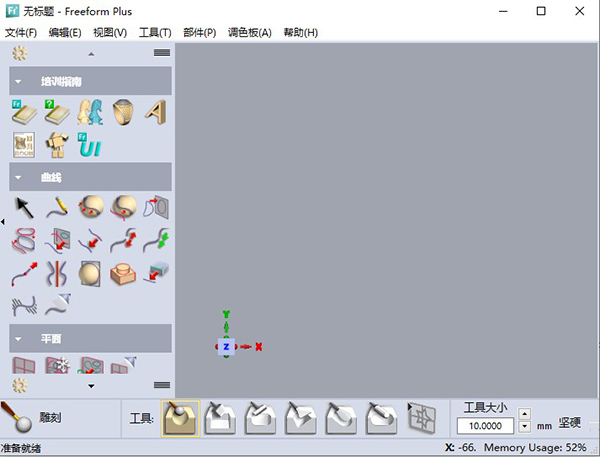Select the grid plane tool

point(24,365)
